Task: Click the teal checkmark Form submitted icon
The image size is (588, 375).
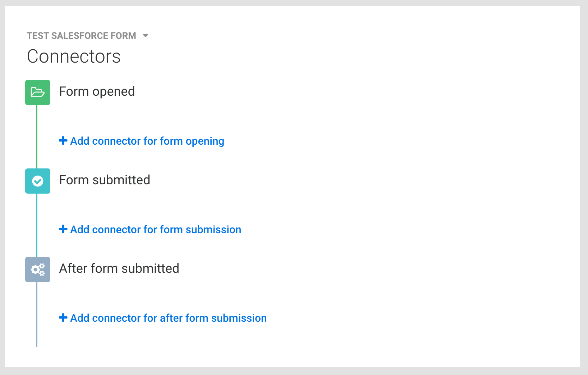Action: 38,181
